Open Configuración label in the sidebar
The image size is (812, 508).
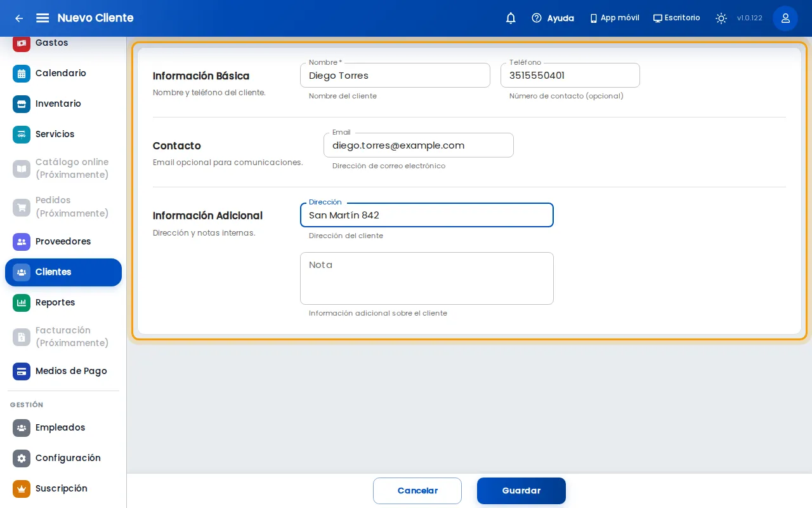[68, 458]
